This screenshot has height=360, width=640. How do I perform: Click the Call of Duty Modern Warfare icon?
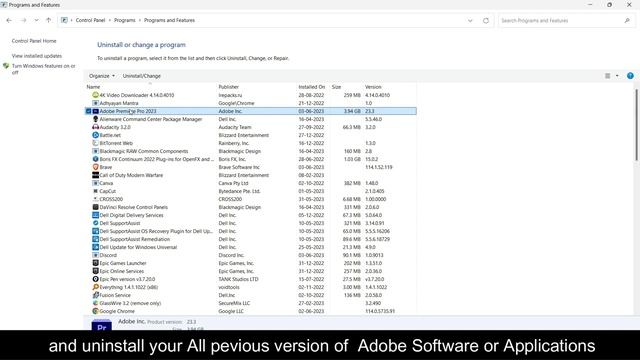[95, 175]
